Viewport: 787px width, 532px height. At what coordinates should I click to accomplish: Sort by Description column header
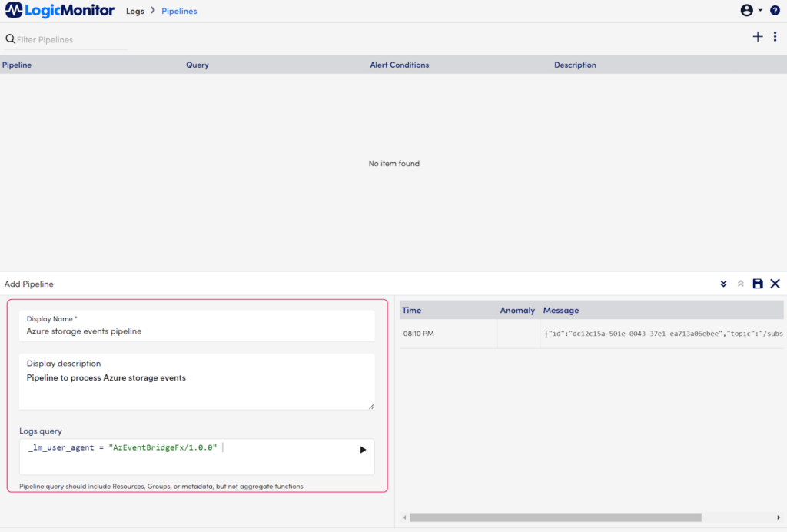coord(575,65)
